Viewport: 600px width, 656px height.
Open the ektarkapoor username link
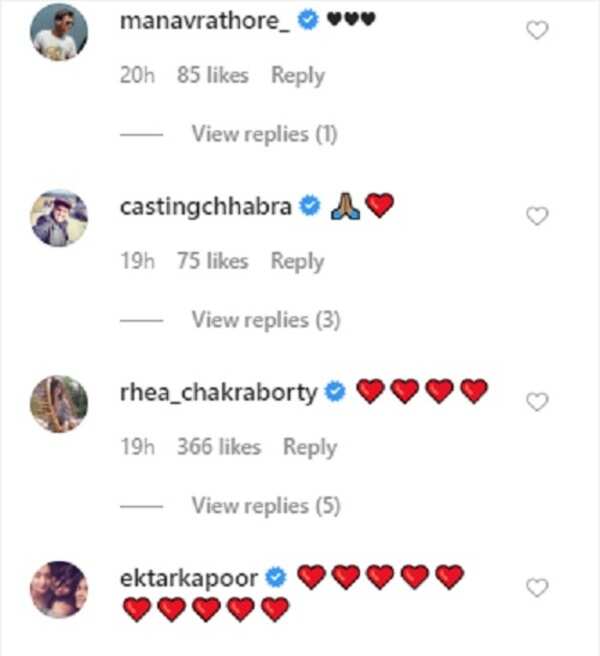pyautogui.click(x=188, y=578)
